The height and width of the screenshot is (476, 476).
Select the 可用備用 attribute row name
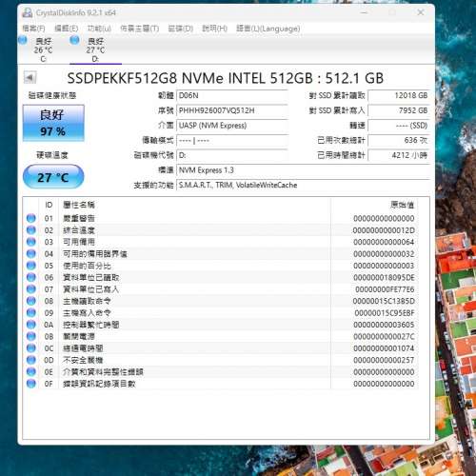coord(79,242)
